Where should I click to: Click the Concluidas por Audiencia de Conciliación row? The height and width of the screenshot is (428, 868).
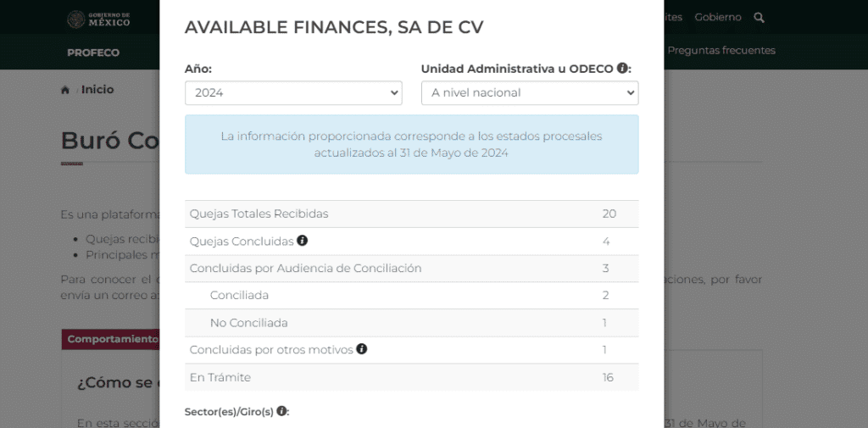coord(411,269)
